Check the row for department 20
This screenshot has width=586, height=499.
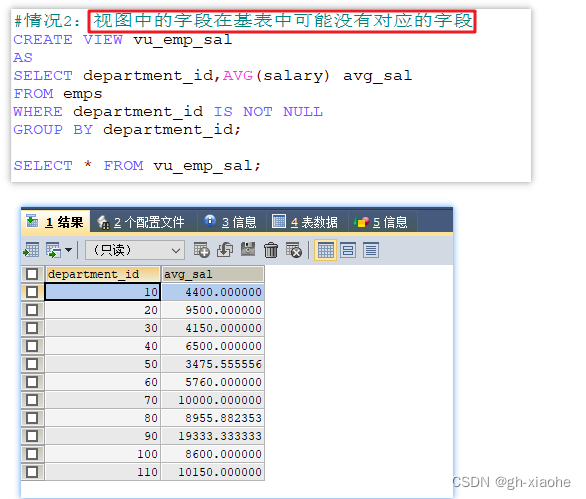(32, 310)
